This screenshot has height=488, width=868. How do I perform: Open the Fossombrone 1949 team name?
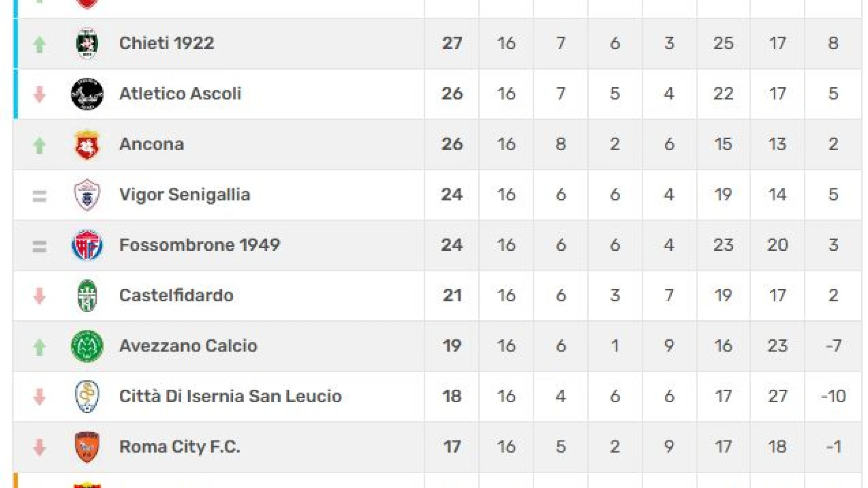tap(199, 245)
